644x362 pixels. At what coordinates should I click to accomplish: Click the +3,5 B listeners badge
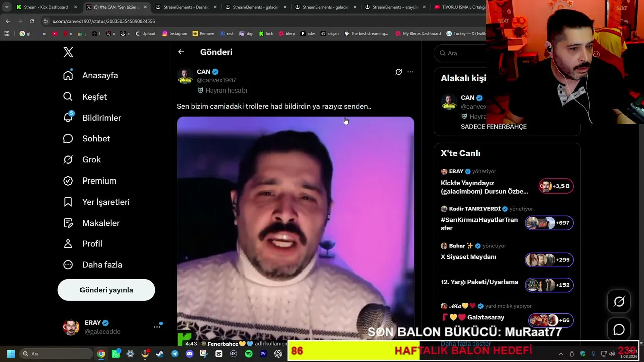click(555, 186)
